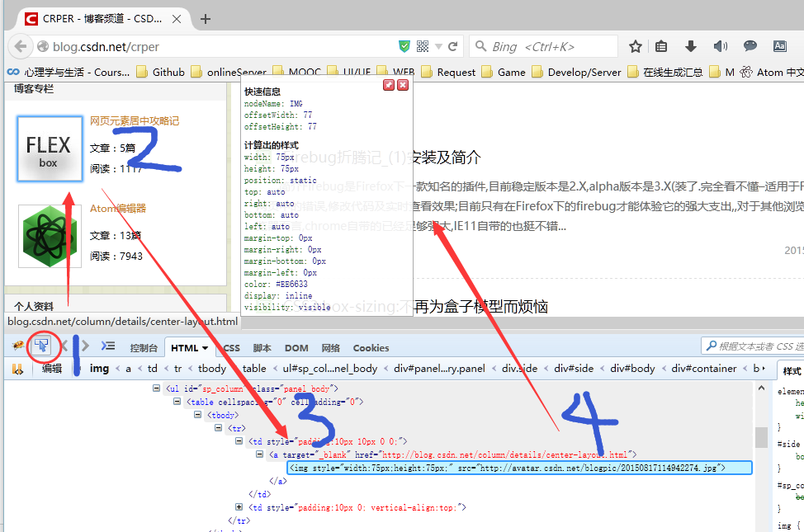Click the break on mutate icon
The width and height of the screenshot is (804, 532).
tap(18, 369)
